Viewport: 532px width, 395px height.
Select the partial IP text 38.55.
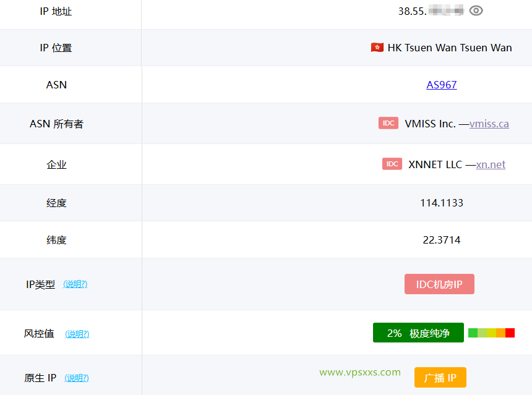(x=412, y=11)
